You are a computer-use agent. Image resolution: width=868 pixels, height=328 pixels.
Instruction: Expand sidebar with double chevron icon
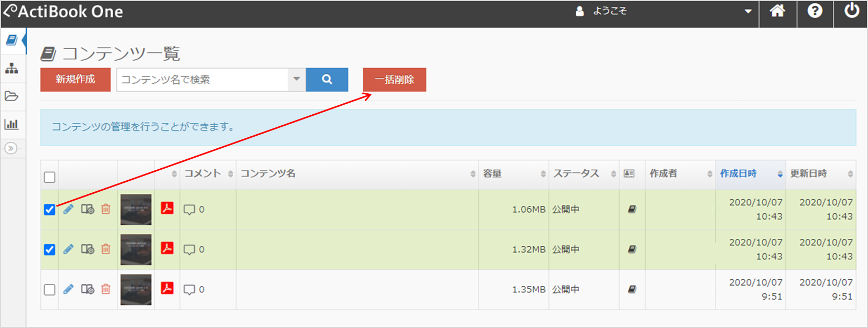pyautogui.click(x=10, y=148)
